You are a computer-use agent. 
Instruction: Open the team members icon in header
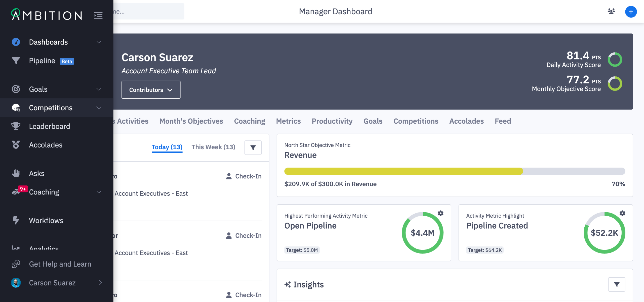pyautogui.click(x=611, y=12)
